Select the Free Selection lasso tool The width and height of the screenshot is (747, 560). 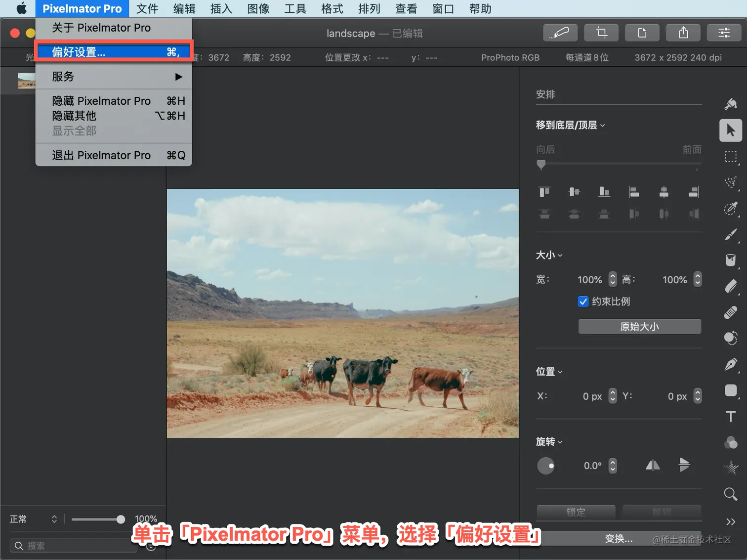731,182
